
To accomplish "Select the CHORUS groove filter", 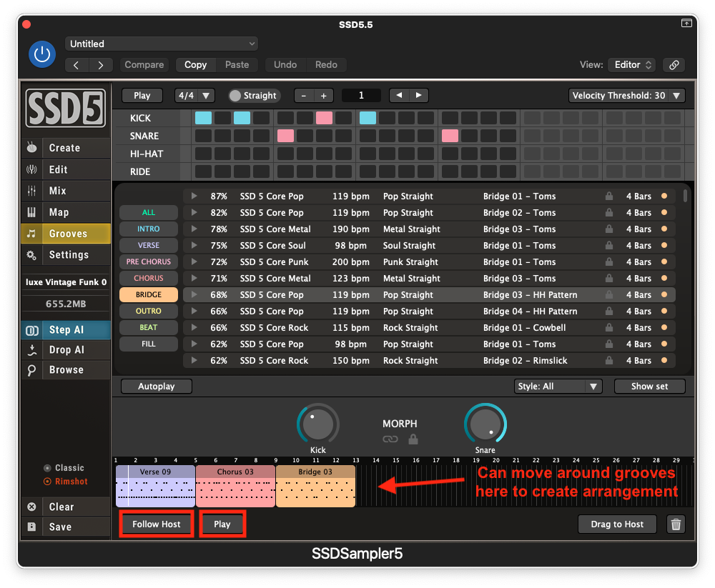I will [149, 278].
